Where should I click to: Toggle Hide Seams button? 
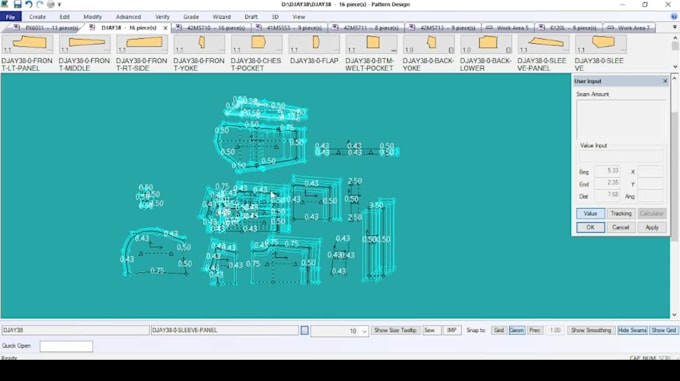pyautogui.click(x=632, y=330)
